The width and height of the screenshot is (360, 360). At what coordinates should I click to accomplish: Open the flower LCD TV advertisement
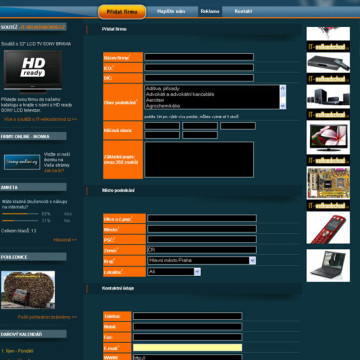pos(328,138)
